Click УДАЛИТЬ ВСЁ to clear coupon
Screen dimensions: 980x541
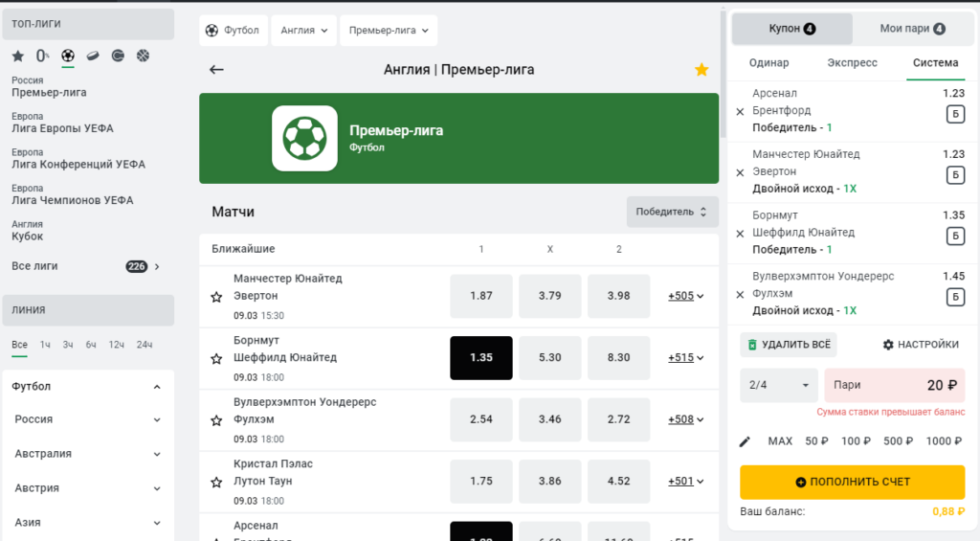point(789,345)
